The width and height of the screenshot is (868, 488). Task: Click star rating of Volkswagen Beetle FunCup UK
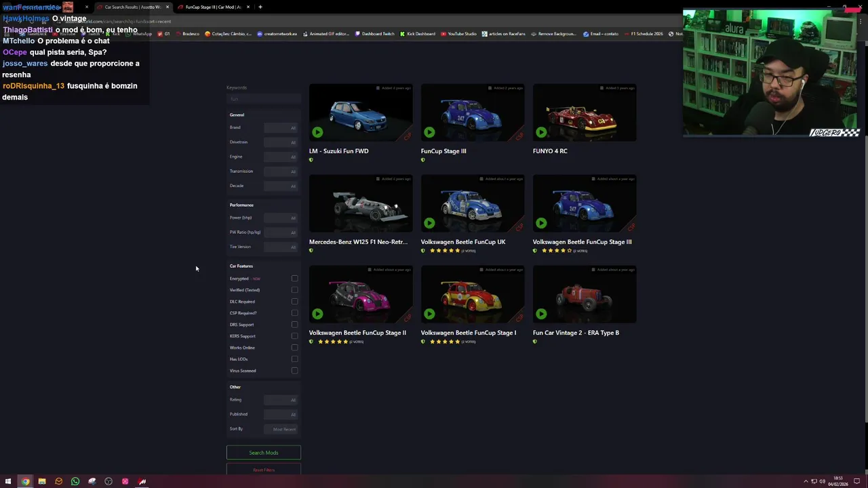tap(444, 251)
